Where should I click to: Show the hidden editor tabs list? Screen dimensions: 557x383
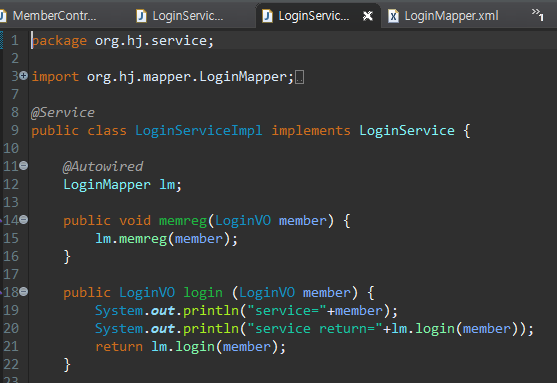click(537, 15)
